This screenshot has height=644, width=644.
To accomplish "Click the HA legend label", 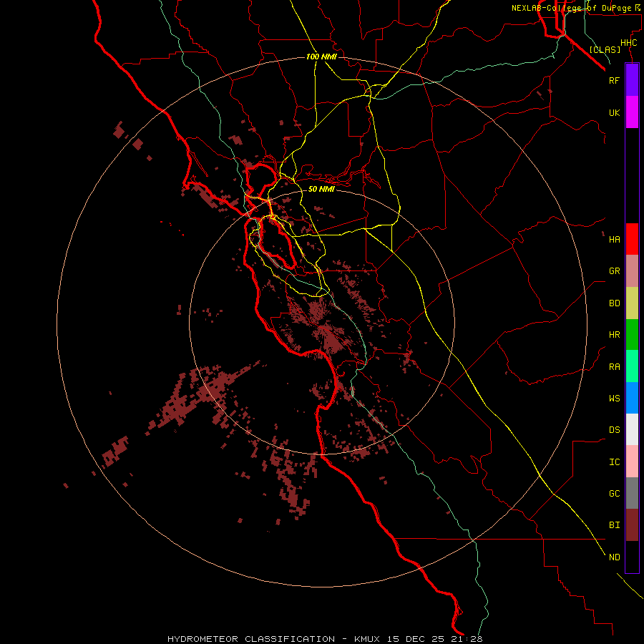I will (x=614, y=239).
